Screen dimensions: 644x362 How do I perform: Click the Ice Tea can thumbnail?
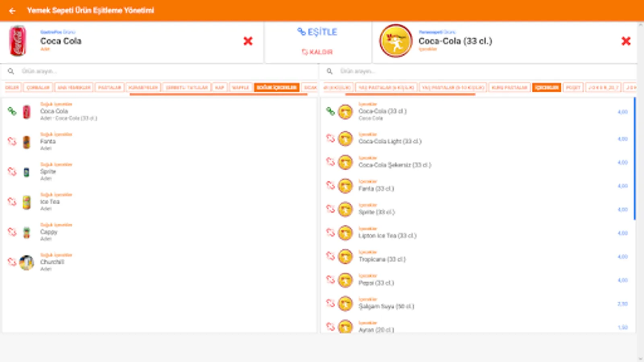(x=27, y=202)
